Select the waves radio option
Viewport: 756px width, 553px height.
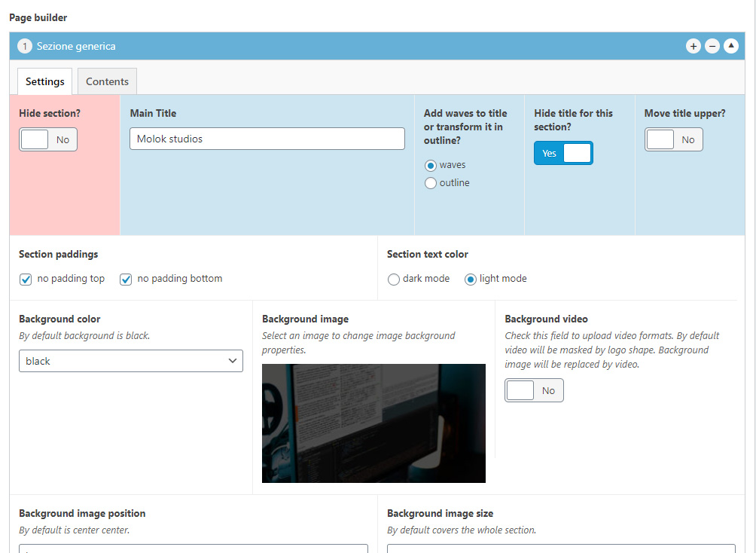[x=431, y=165]
